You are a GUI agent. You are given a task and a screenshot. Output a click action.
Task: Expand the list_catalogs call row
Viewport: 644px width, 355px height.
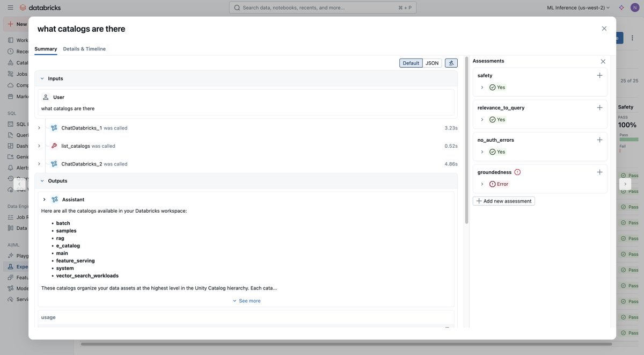click(39, 146)
